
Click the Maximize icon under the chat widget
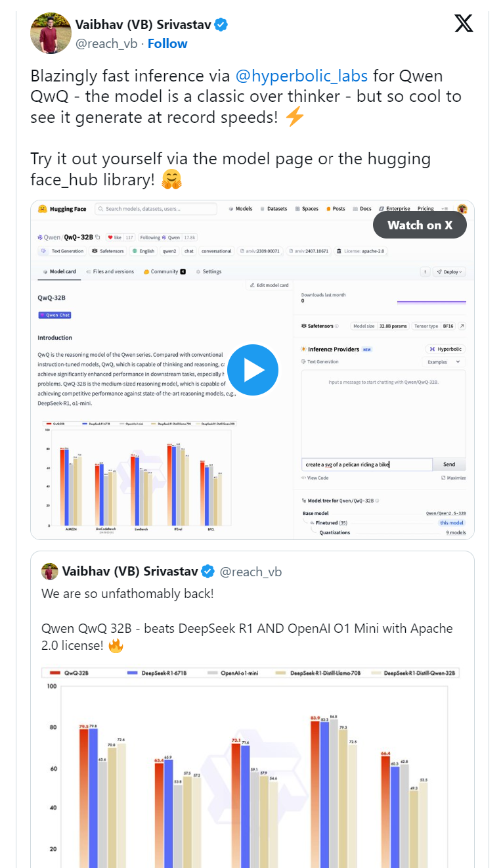(443, 478)
